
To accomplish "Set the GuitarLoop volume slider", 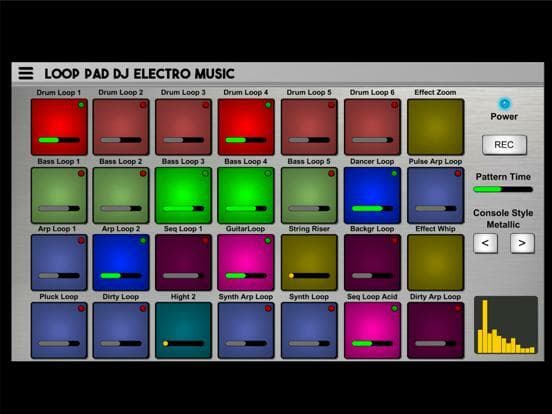I will pos(246,276).
